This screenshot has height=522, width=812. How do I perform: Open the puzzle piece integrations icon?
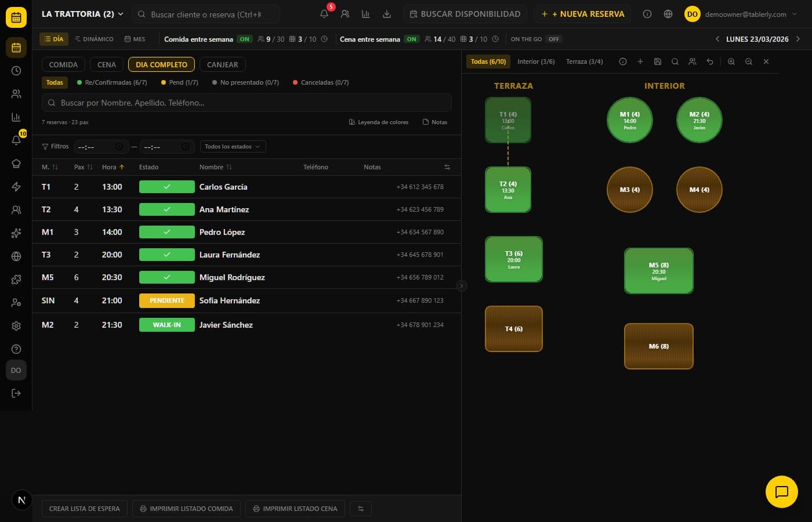pos(16,280)
